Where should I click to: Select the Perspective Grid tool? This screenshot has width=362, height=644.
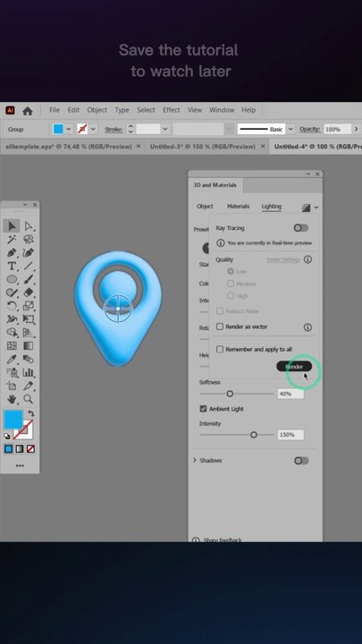29,332
